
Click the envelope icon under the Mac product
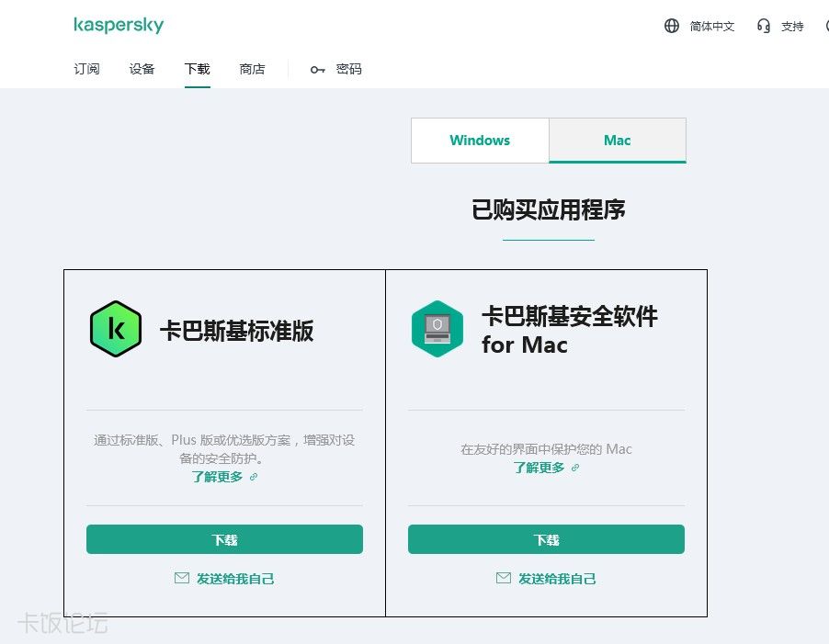pos(504,578)
